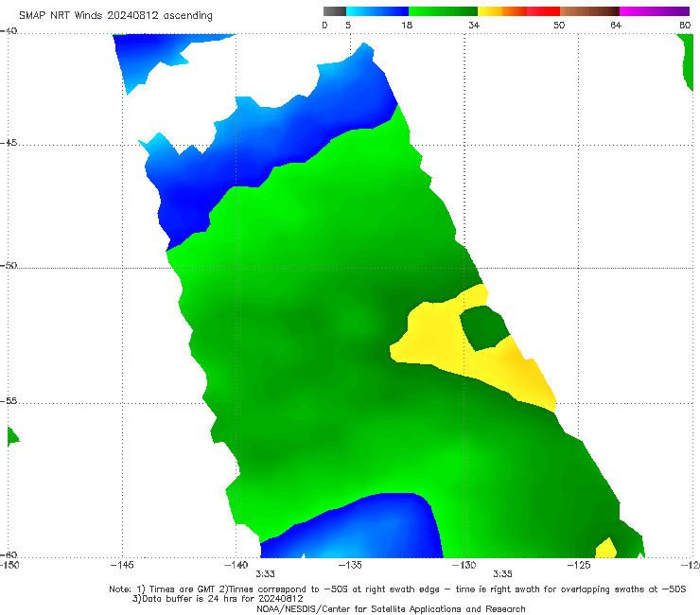Click the magenta-purple segment of the color bar
Screen dimensions: 700x615
655,11
